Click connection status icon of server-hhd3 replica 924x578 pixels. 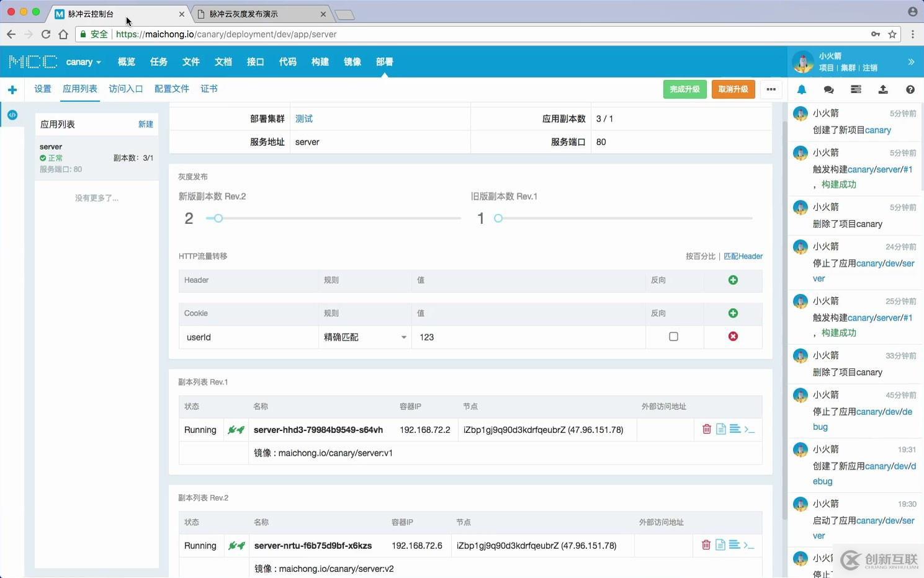pyautogui.click(x=236, y=430)
